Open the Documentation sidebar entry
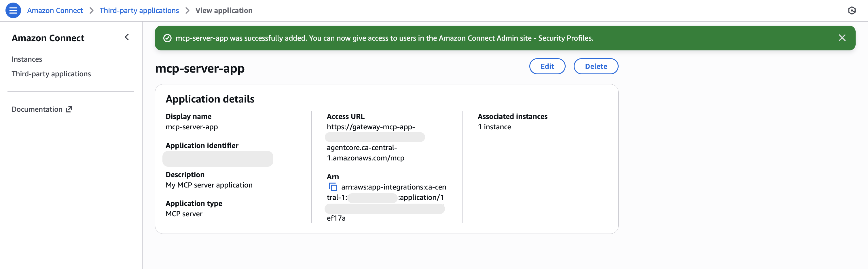Viewport: 868px width, 269px height. coord(37,109)
